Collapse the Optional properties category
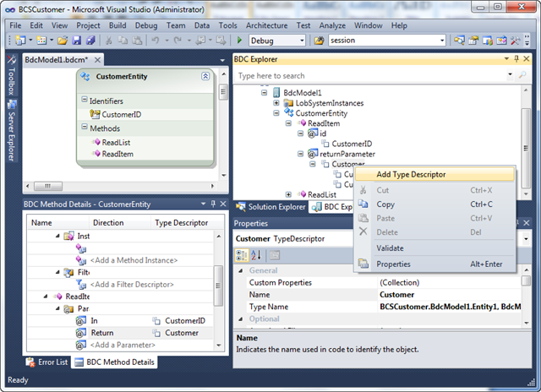 pos(240,318)
